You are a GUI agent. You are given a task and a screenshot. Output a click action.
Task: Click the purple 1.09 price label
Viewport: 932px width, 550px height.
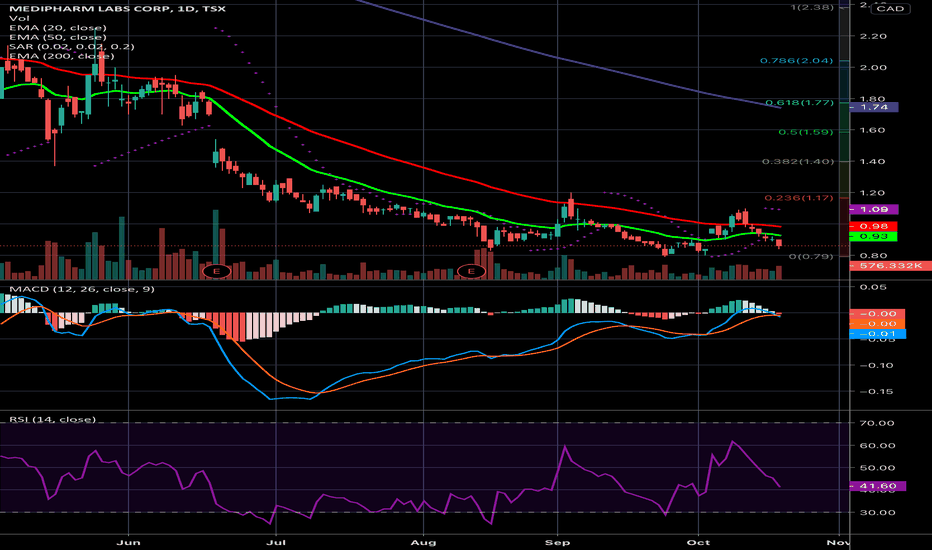point(874,209)
